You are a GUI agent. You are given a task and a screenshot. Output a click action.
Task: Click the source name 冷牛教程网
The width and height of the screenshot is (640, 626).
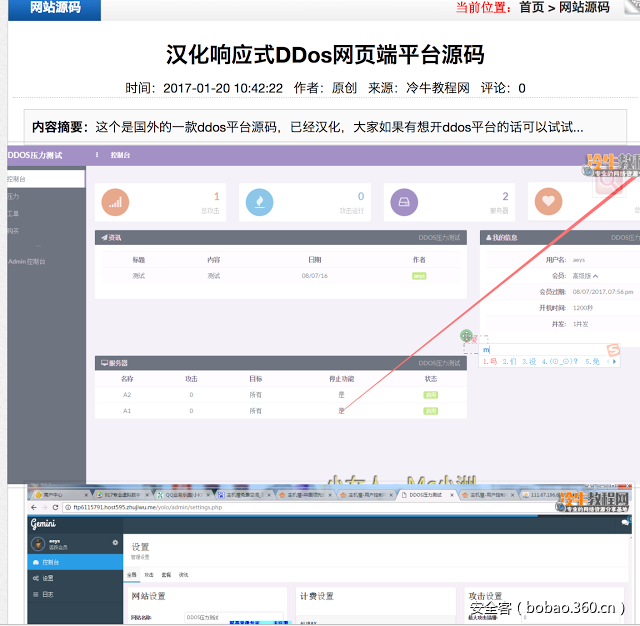point(438,88)
